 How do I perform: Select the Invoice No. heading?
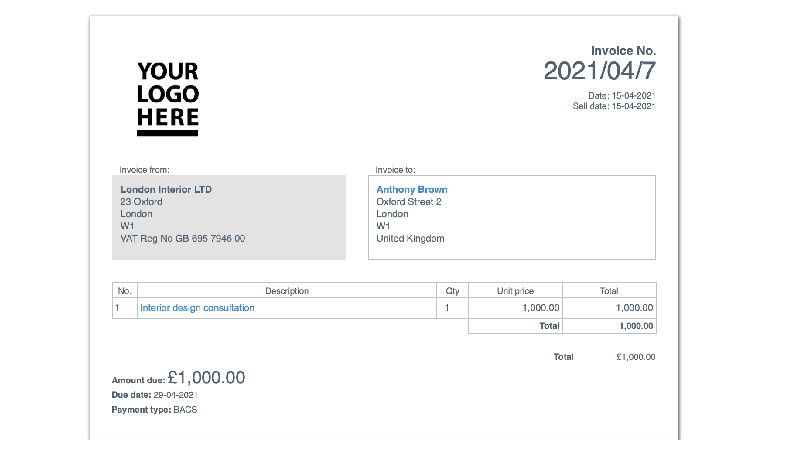(x=623, y=51)
